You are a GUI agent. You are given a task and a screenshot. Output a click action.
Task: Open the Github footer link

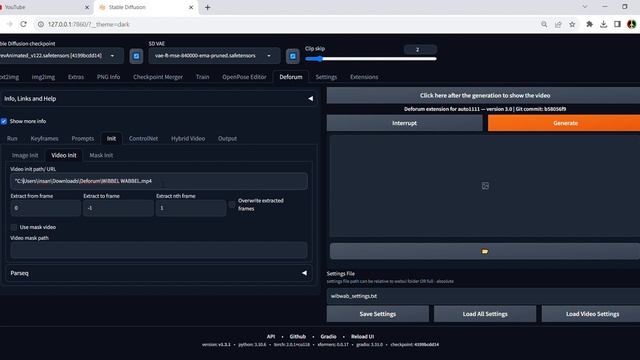(298, 337)
